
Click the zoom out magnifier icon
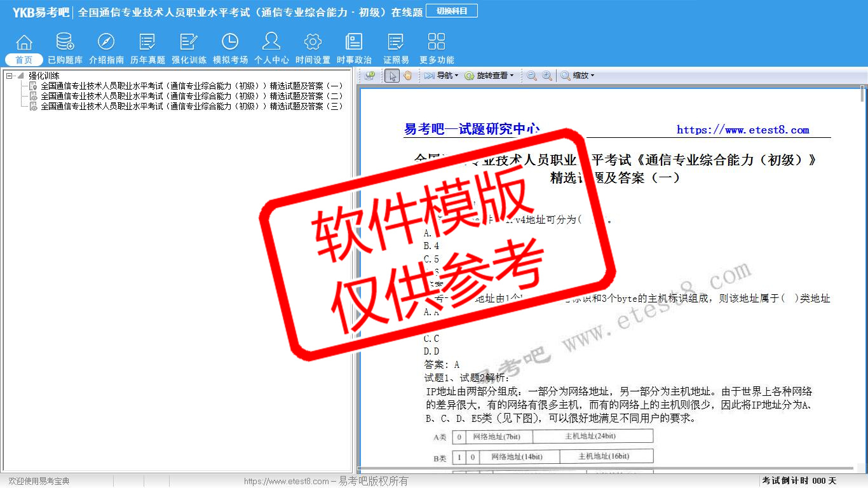tap(532, 76)
